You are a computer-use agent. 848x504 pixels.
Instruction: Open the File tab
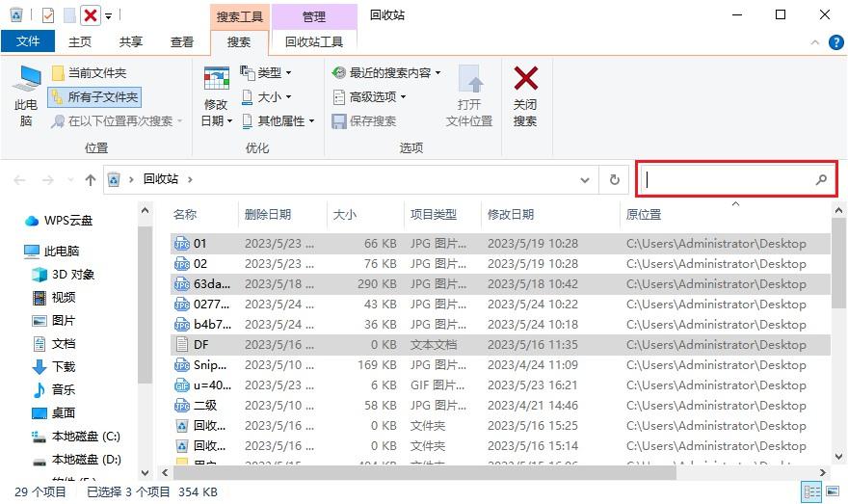click(28, 41)
